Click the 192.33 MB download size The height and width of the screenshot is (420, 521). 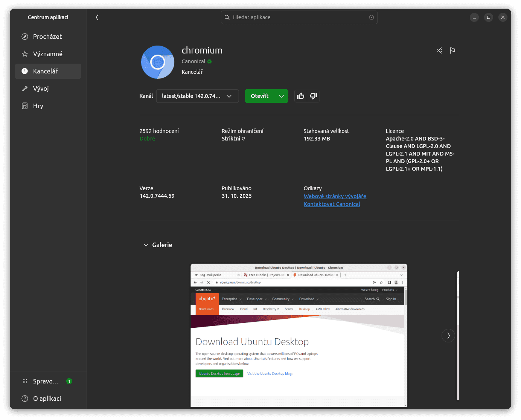point(317,139)
